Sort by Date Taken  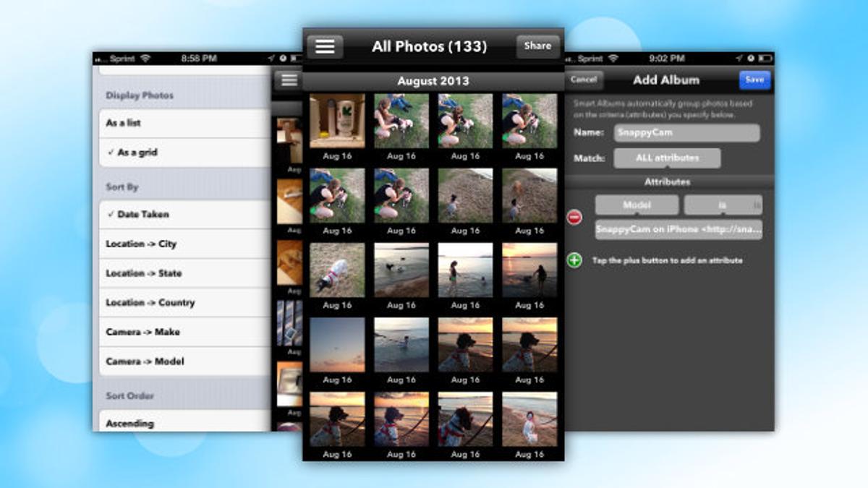[x=184, y=214]
